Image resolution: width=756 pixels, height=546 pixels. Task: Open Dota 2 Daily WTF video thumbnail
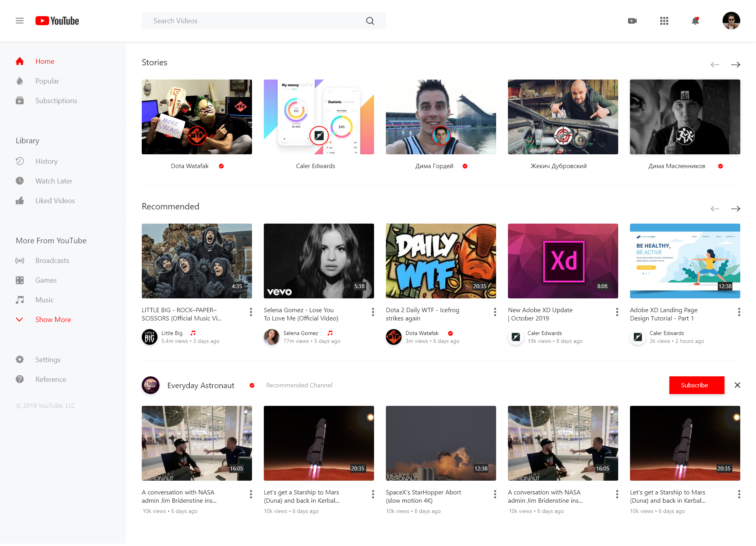coord(441,261)
